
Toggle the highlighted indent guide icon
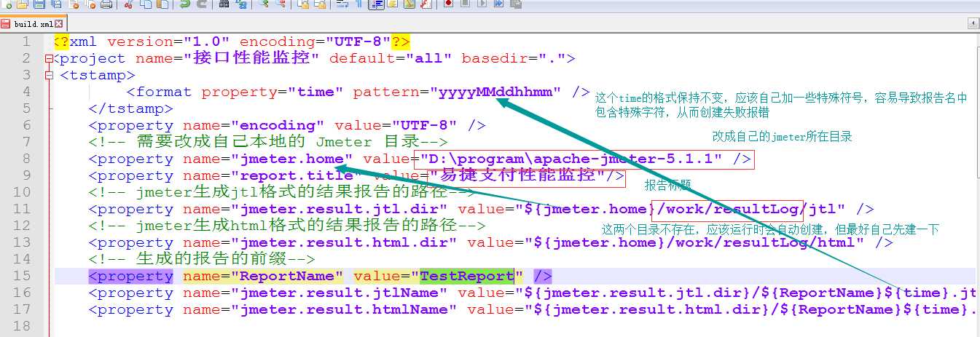point(377,4)
